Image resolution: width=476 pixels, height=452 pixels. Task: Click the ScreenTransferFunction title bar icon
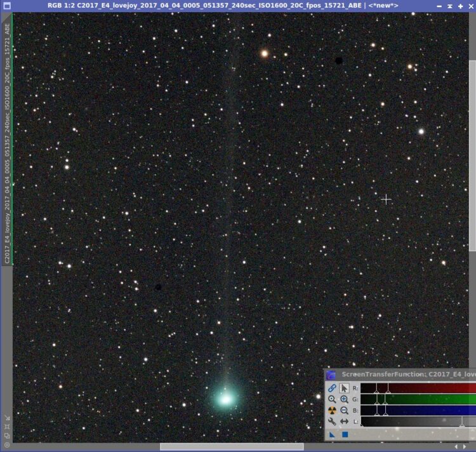pos(331,375)
